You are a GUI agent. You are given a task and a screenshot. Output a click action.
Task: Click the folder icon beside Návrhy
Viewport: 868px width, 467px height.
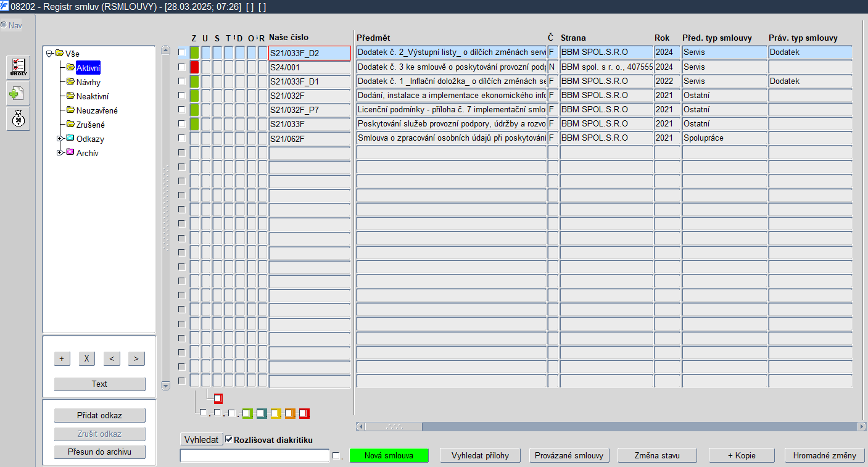coord(70,81)
